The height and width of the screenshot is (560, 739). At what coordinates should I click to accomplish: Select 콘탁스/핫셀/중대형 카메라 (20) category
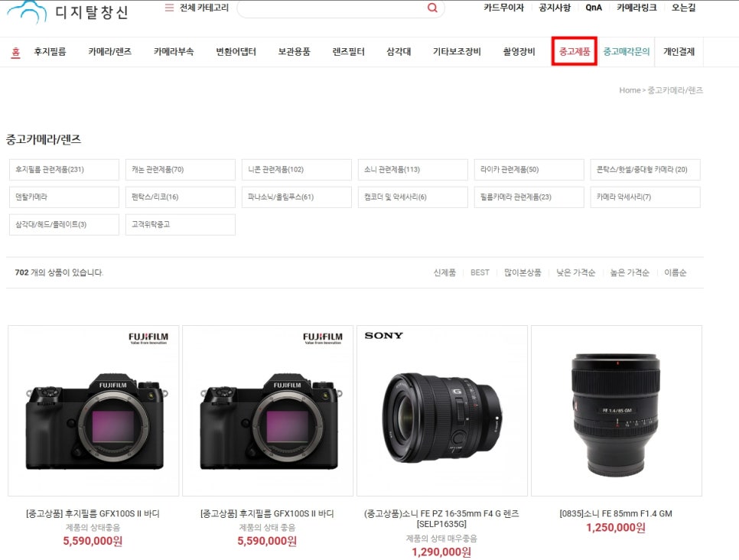click(645, 170)
